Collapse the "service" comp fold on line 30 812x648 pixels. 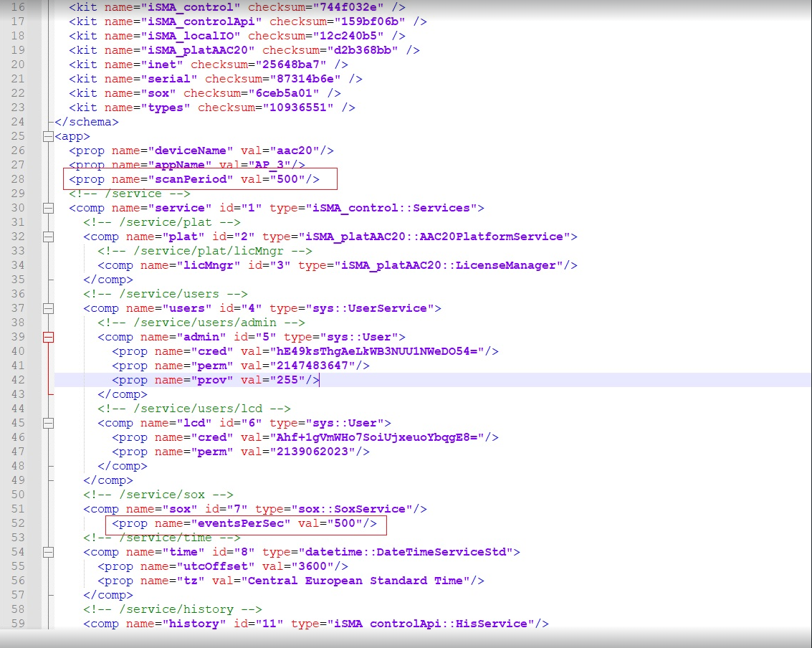click(48, 208)
